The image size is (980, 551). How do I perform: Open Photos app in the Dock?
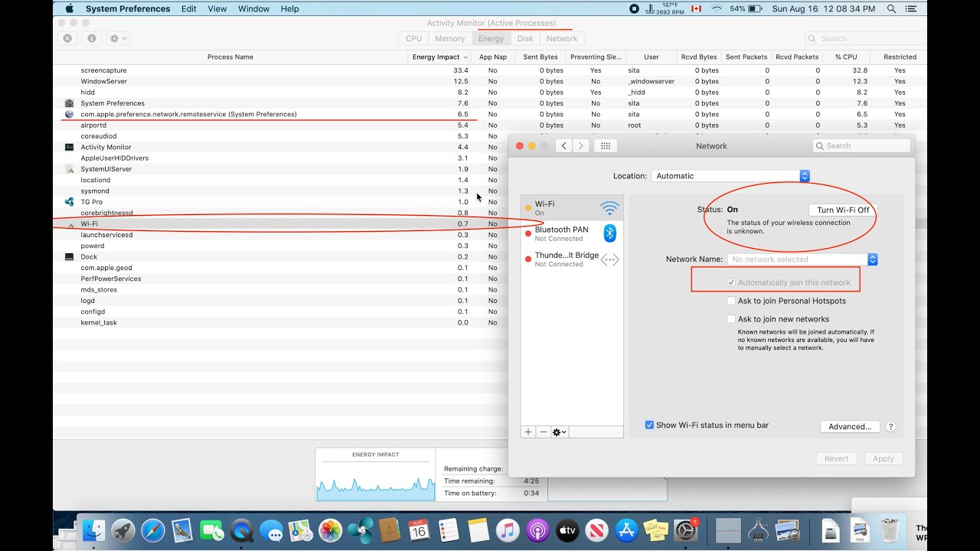(x=331, y=530)
